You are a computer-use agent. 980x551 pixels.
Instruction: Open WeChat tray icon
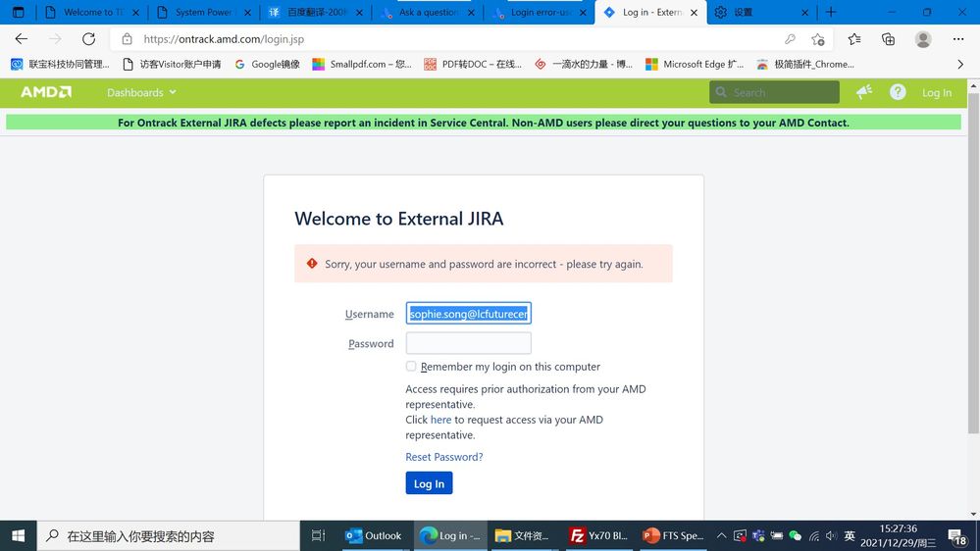pos(795,535)
